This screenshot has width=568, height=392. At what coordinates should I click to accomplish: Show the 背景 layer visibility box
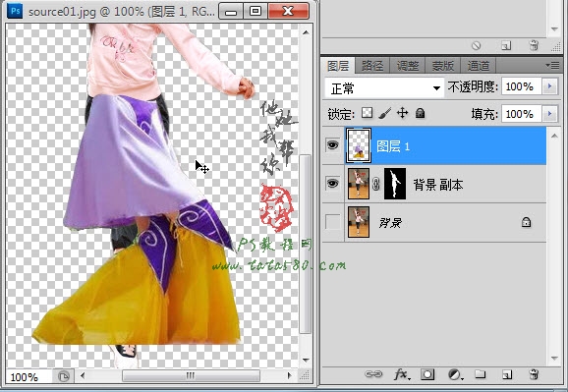pos(332,222)
